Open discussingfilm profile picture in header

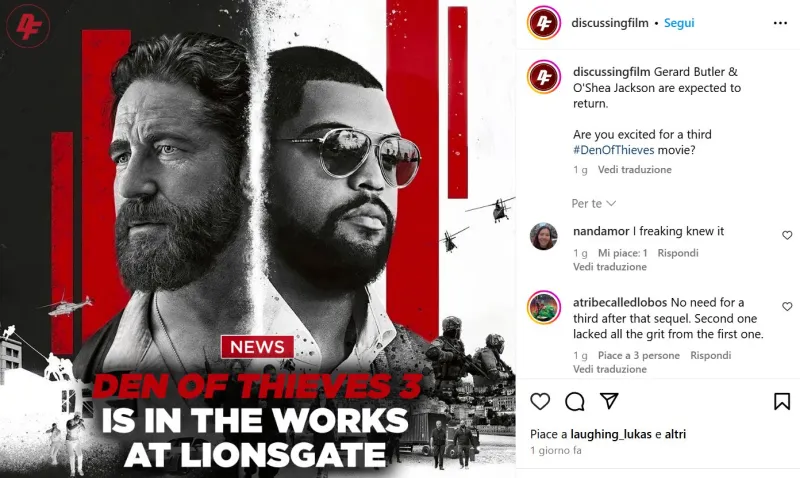pyautogui.click(x=544, y=23)
